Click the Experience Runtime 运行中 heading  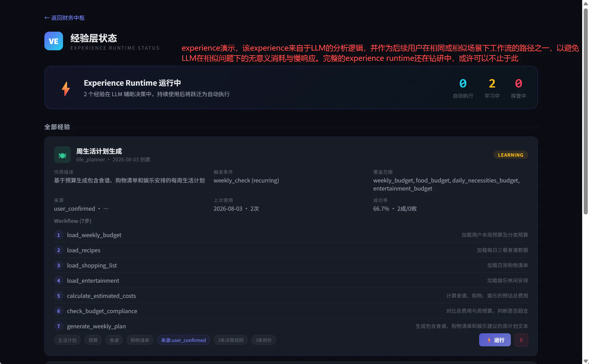[132, 83]
